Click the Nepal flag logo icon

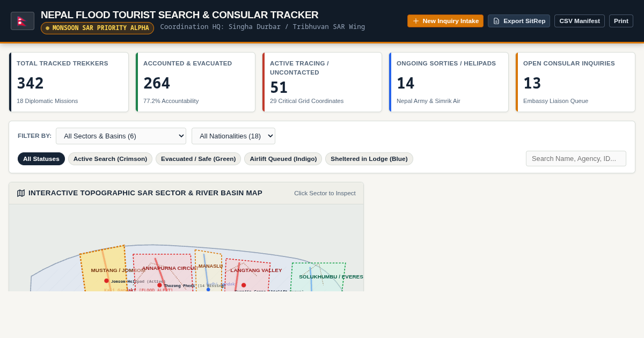(22, 21)
